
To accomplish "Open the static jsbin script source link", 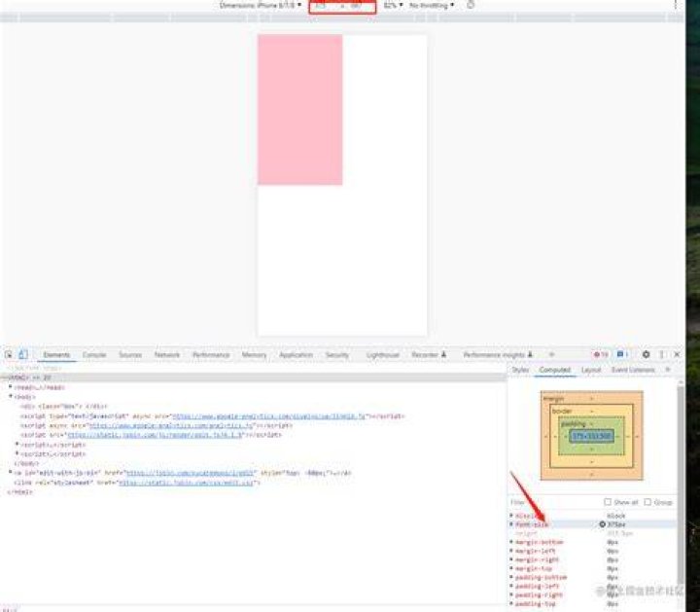I will pos(155,434).
